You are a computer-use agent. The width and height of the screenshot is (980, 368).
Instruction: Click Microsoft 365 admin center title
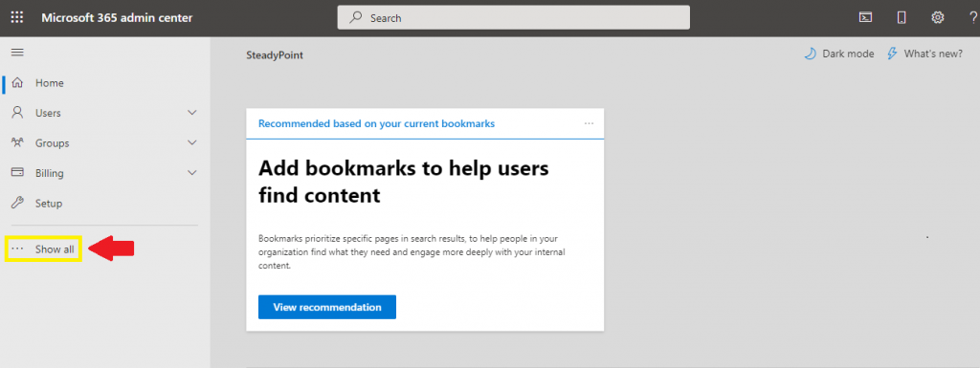pos(117,17)
